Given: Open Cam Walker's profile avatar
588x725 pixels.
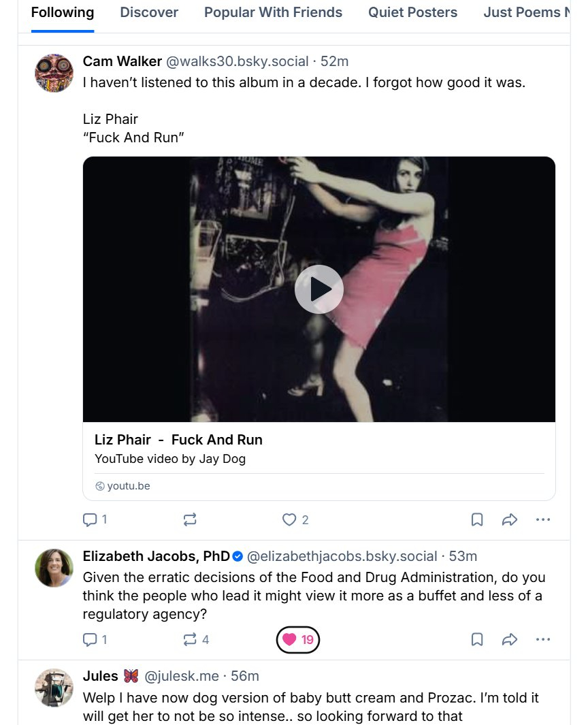Looking at the screenshot, I should click(54, 74).
